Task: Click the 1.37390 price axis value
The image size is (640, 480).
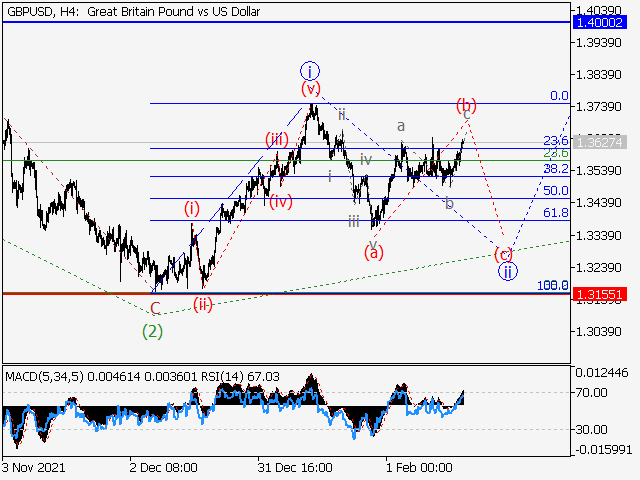Action: coord(598,107)
